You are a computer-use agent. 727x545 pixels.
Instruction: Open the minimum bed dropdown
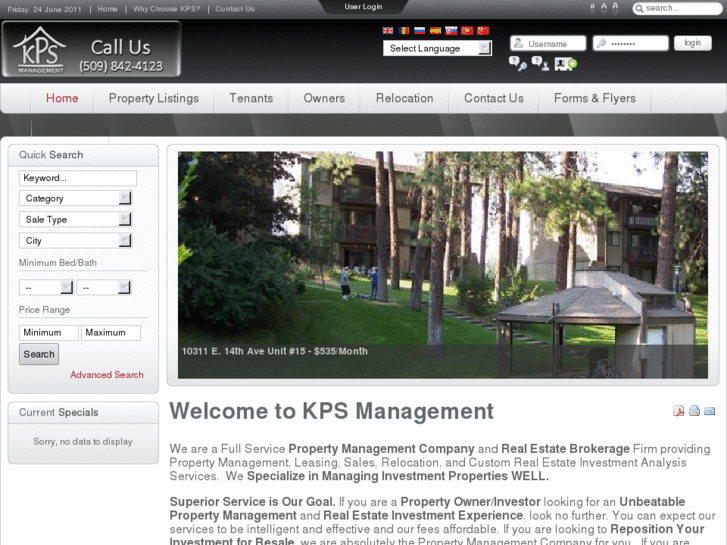point(46,288)
